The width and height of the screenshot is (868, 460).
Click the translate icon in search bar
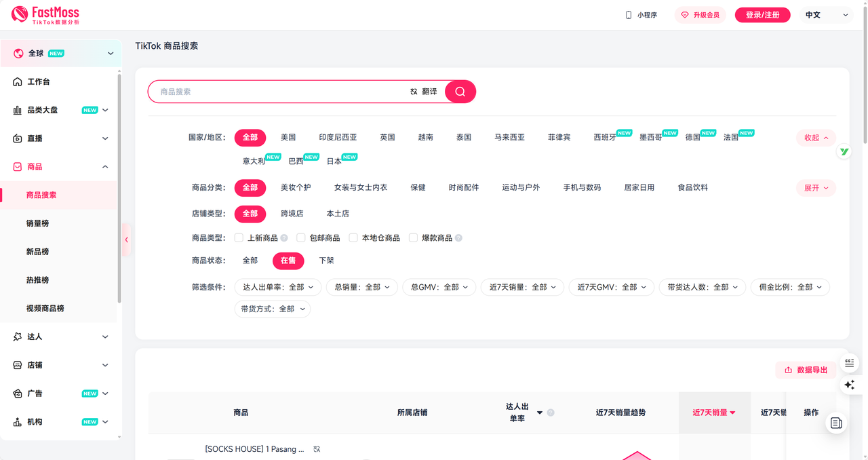pyautogui.click(x=414, y=92)
